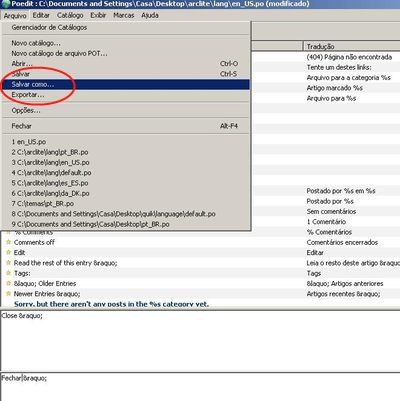This screenshot has height=401, width=400.
Task: Click the Tradução column header
Action: (x=352, y=46)
